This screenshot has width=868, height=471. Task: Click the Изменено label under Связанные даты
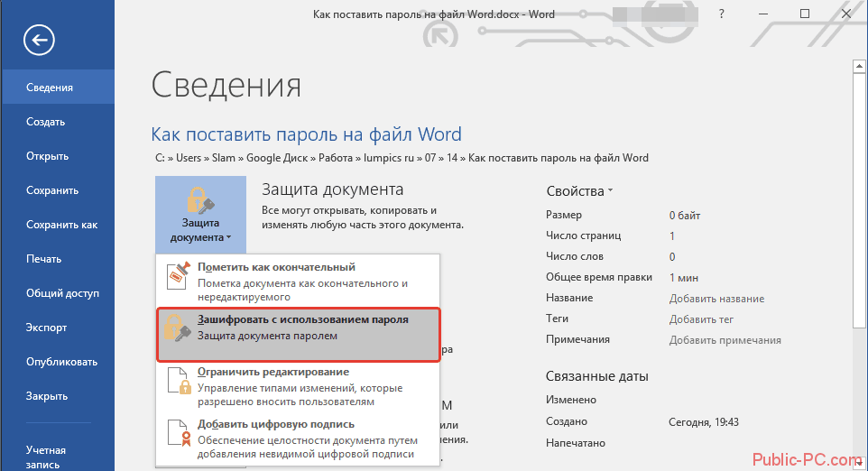(571, 400)
